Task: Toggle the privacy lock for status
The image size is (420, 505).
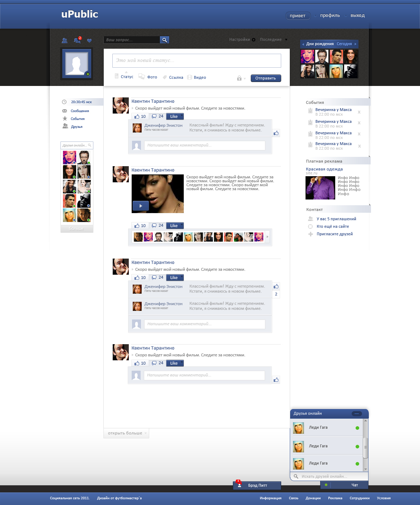Action: click(x=239, y=78)
